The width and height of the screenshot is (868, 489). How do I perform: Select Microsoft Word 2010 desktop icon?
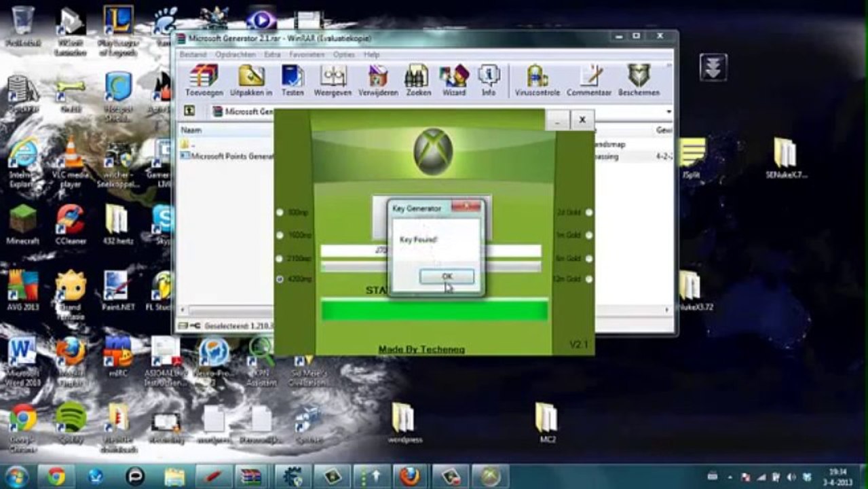(23, 361)
